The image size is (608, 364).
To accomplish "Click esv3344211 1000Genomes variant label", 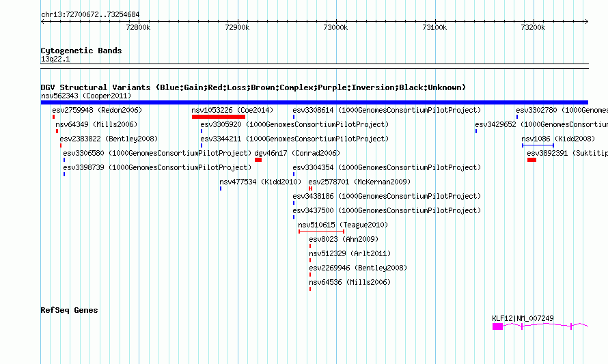I will (294, 139).
